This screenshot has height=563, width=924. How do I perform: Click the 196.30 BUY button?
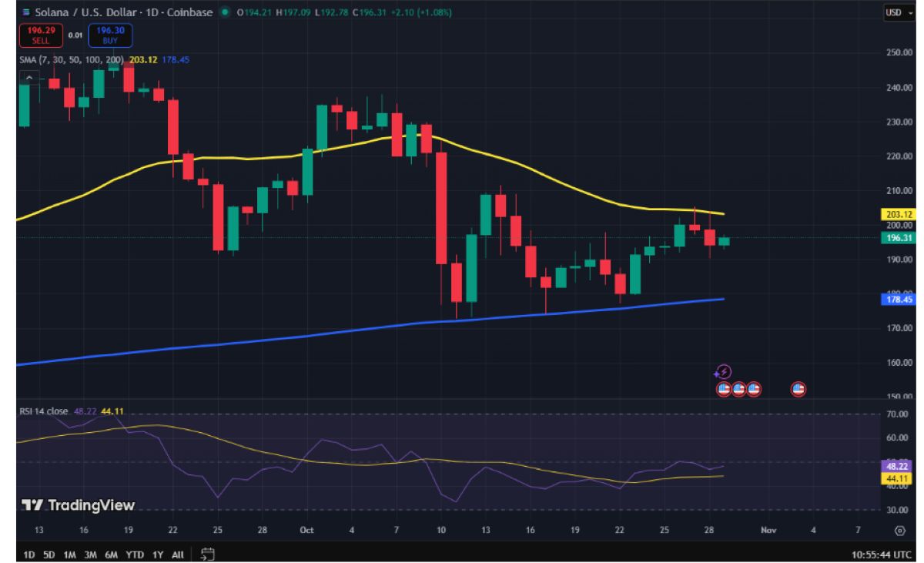[111, 35]
